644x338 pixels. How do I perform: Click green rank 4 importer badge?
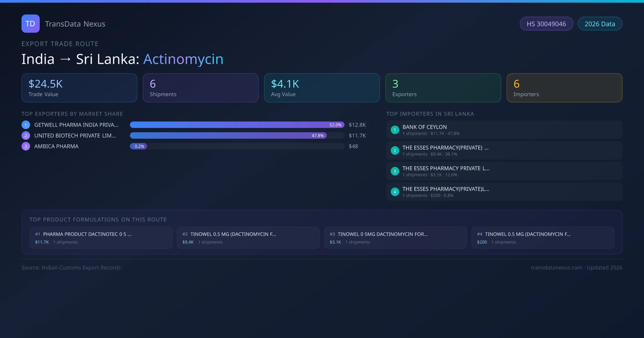point(395,192)
